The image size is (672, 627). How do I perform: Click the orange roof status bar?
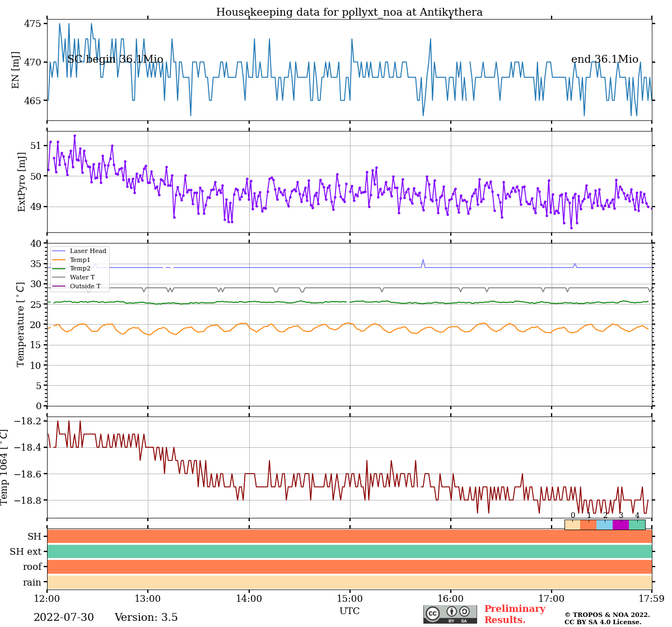pos(349,567)
